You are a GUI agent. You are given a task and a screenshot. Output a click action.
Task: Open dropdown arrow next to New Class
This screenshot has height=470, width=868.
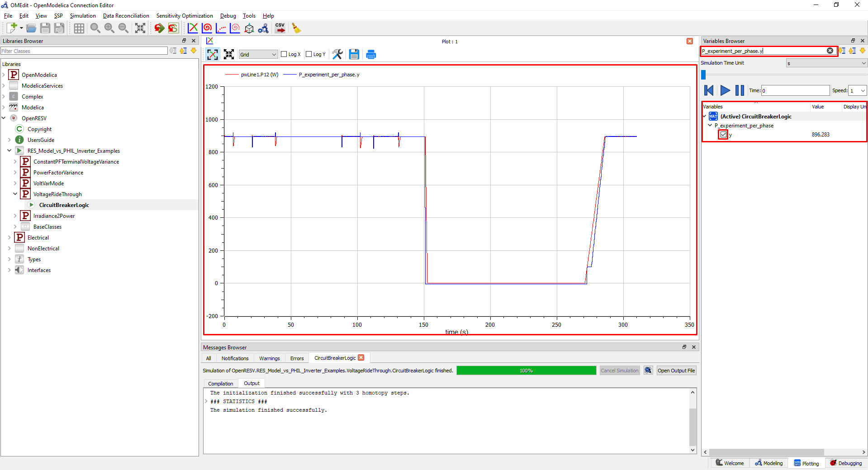click(21, 28)
